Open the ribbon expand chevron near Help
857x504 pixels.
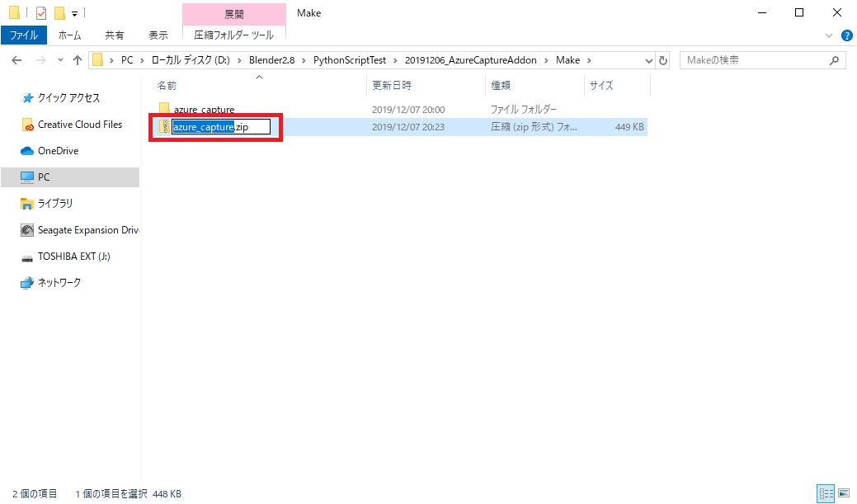click(x=829, y=36)
